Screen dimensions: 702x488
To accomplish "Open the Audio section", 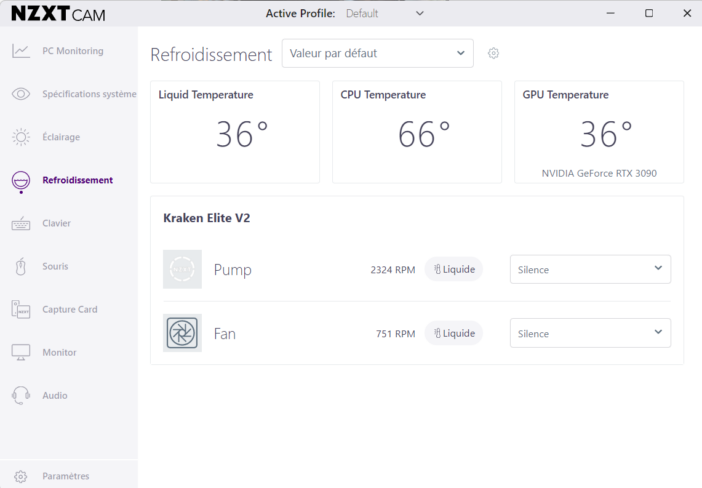I will point(55,395).
